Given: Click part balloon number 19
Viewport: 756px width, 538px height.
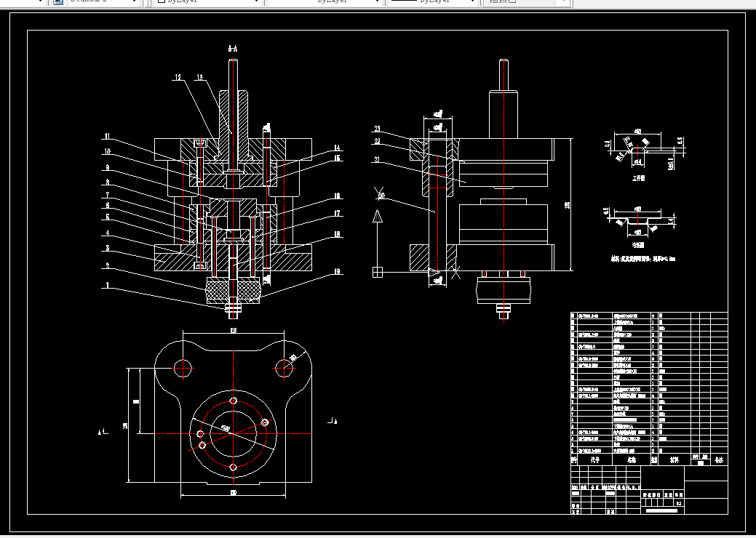Looking at the screenshot, I should (337, 272).
